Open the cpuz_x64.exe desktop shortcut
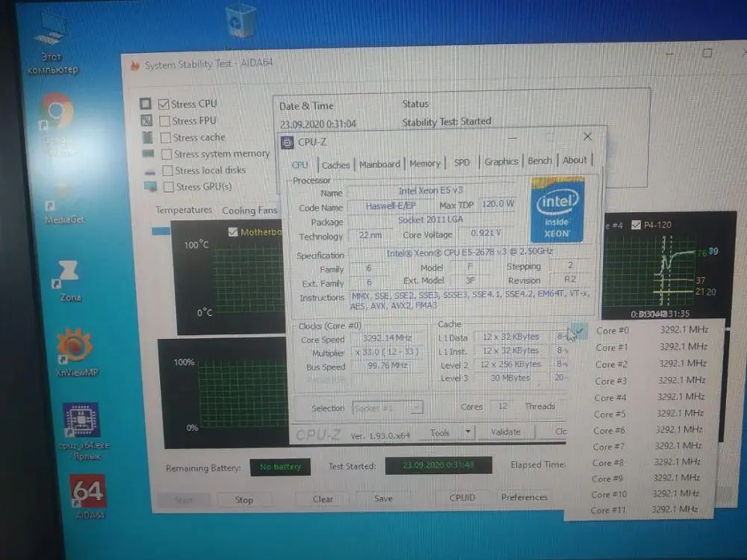 [84, 432]
